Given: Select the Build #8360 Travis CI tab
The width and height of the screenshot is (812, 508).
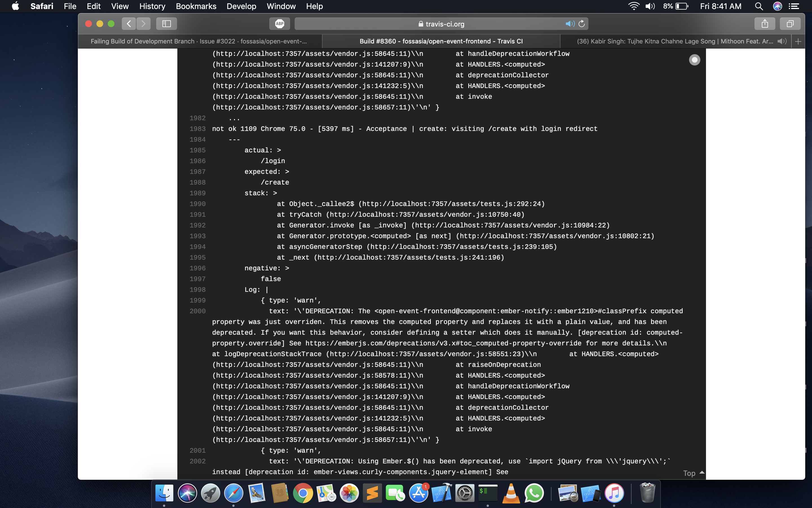Looking at the screenshot, I should click(441, 41).
